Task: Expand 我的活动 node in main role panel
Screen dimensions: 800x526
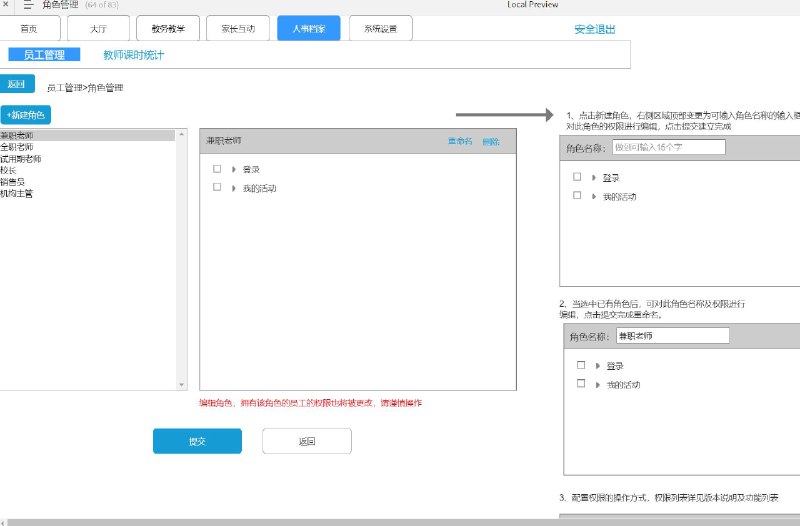Action: tap(233, 188)
